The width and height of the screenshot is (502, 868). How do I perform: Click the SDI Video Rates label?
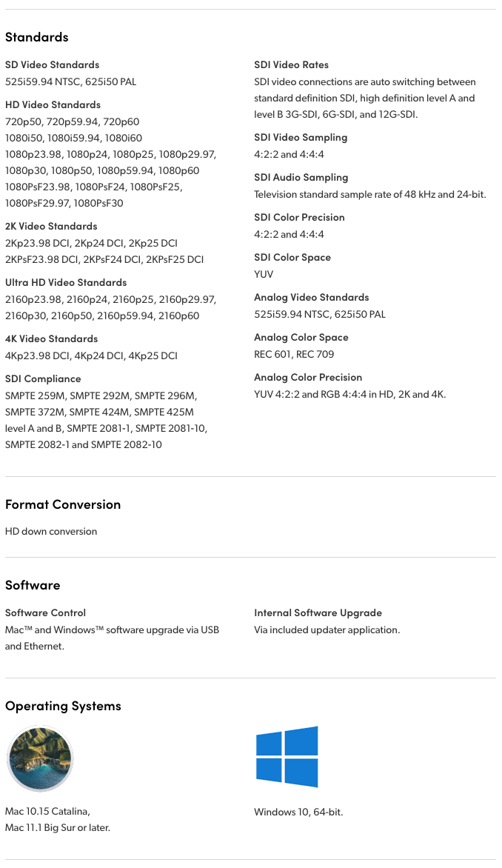291,64
